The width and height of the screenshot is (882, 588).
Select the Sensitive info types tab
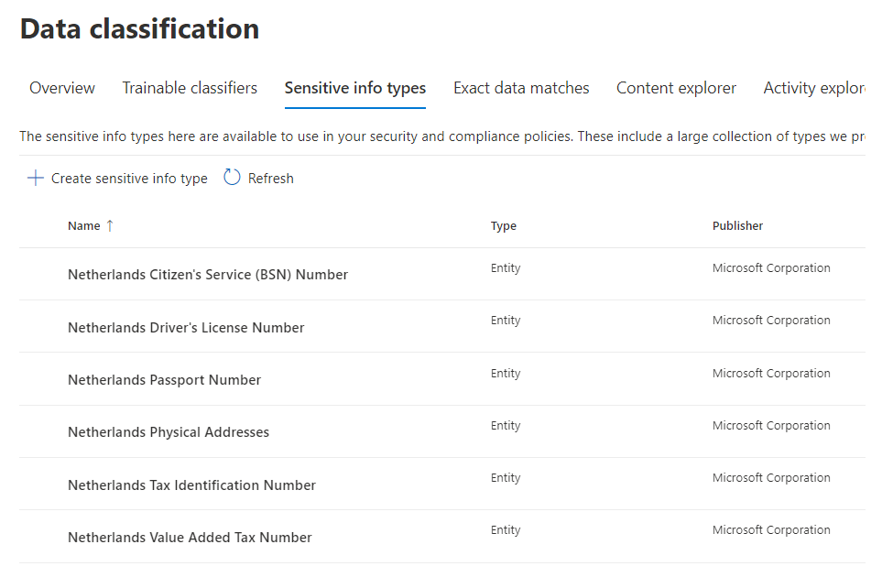click(x=355, y=88)
